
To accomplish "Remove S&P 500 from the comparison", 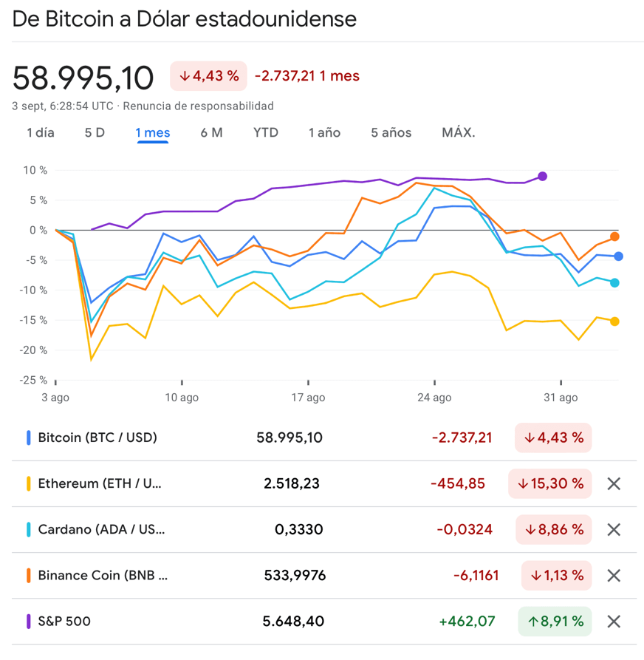I will point(613,622).
